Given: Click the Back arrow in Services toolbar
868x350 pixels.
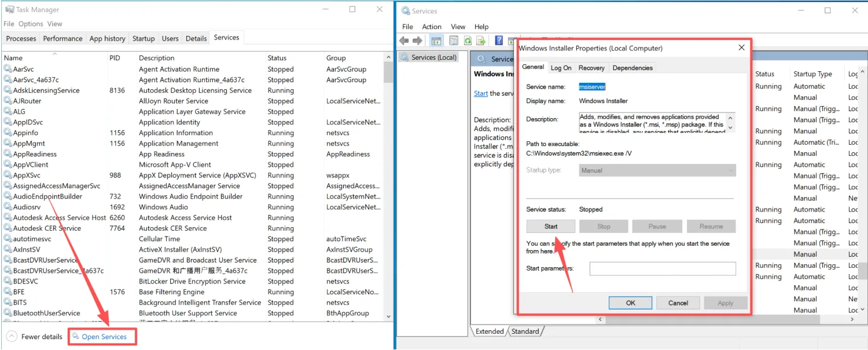Looking at the screenshot, I should pos(404,41).
